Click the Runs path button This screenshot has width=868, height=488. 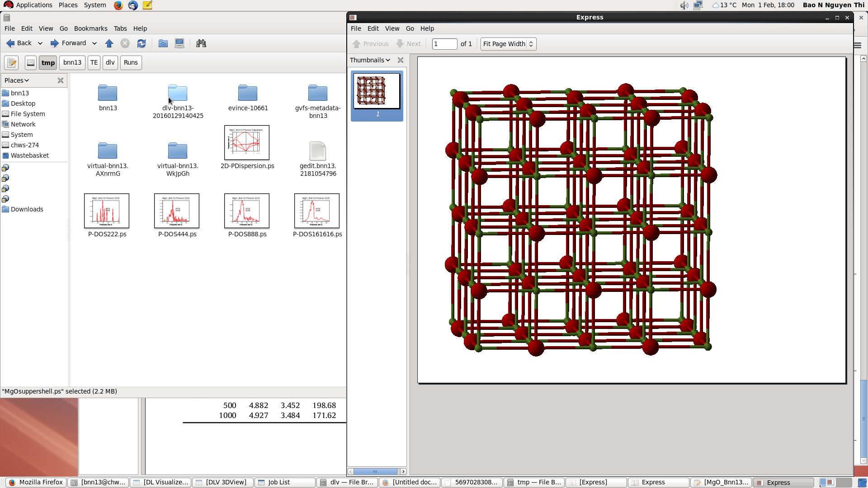click(131, 63)
